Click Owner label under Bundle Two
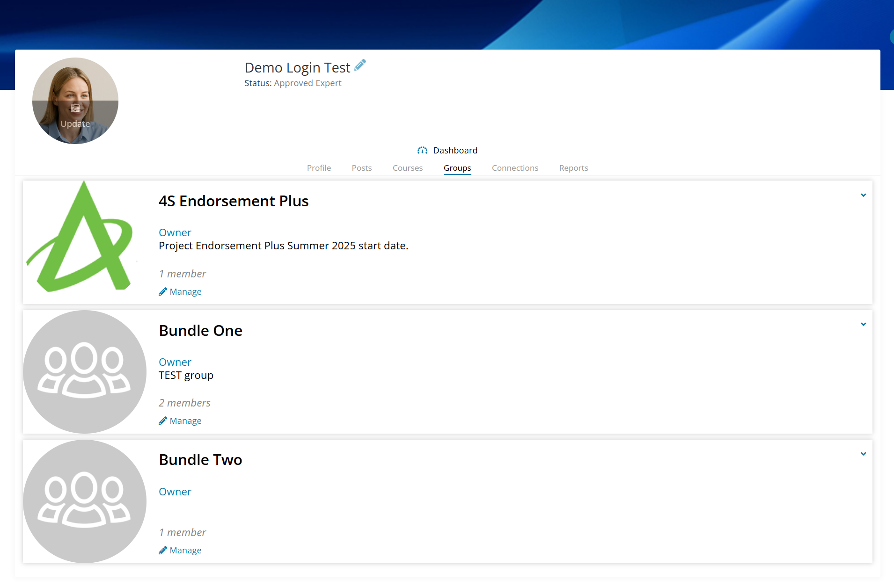This screenshot has width=894, height=588. [175, 492]
